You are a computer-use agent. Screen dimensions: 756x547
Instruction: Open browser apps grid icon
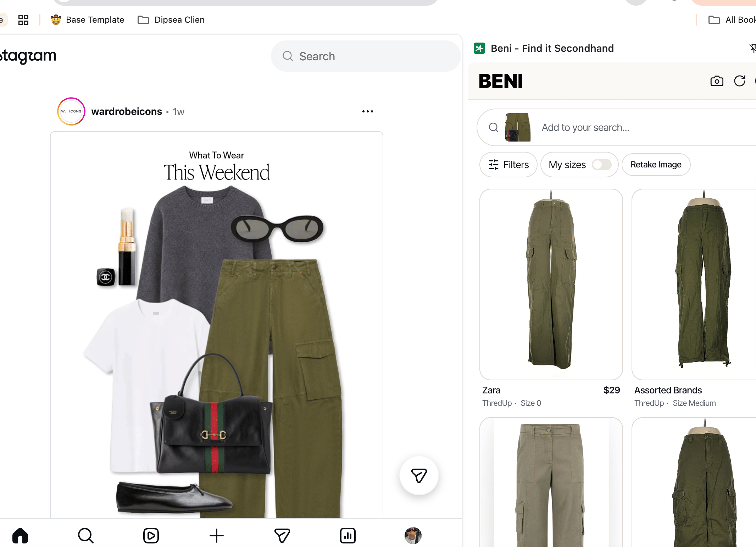coord(23,20)
